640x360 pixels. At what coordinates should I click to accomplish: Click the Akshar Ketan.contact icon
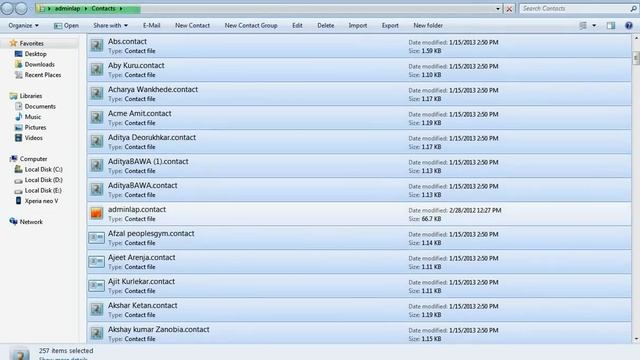(x=97, y=309)
